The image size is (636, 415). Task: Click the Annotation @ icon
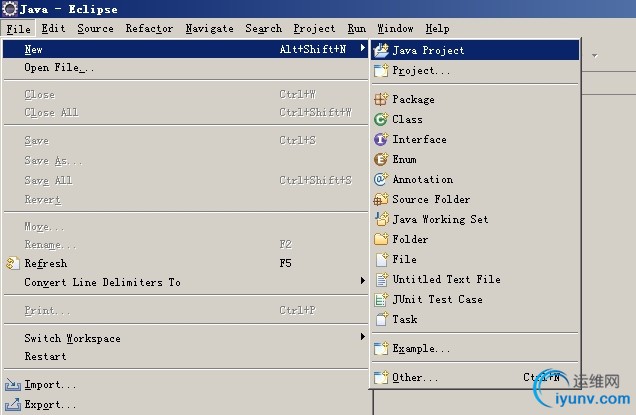click(x=381, y=179)
